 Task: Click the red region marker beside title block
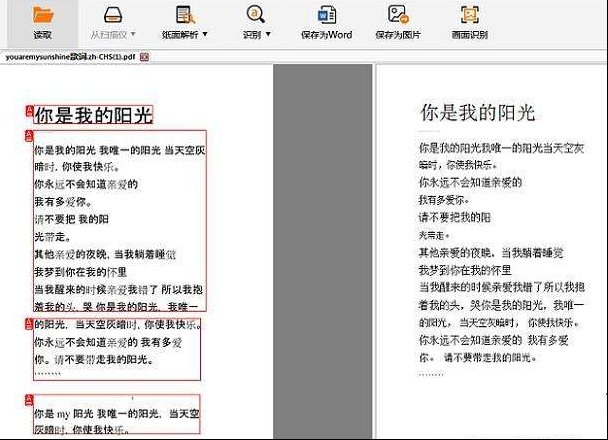click(29, 111)
